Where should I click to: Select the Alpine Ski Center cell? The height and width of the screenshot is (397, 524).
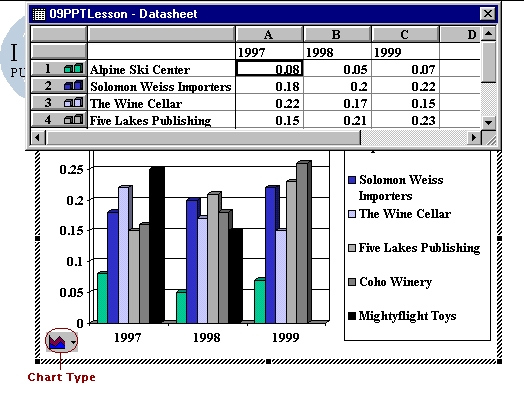tap(161, 69)
